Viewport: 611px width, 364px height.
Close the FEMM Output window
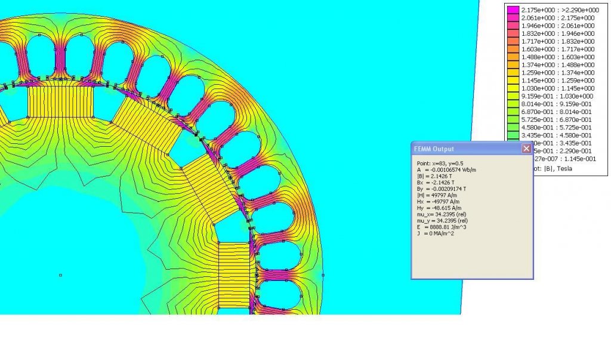[x=526, y=149]
